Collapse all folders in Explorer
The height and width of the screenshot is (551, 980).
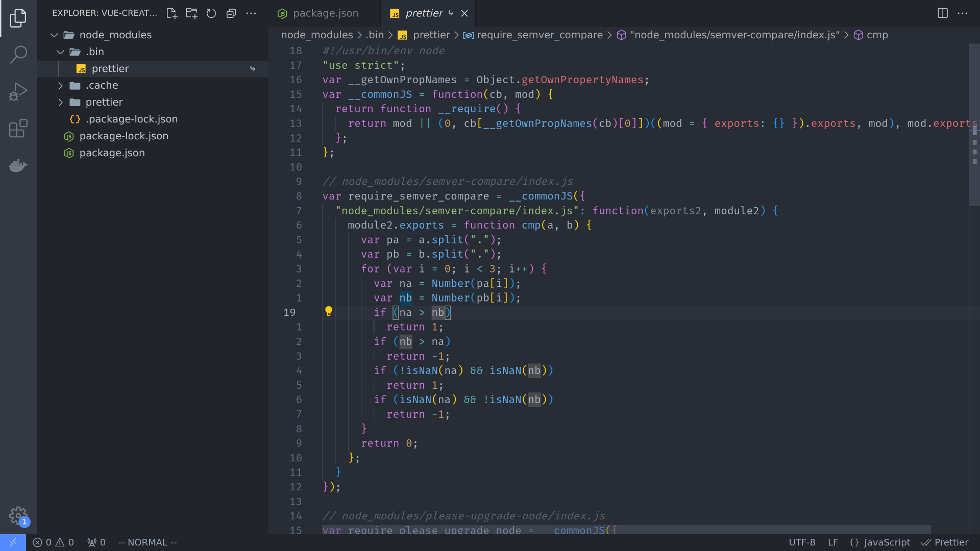coord(231,13)
